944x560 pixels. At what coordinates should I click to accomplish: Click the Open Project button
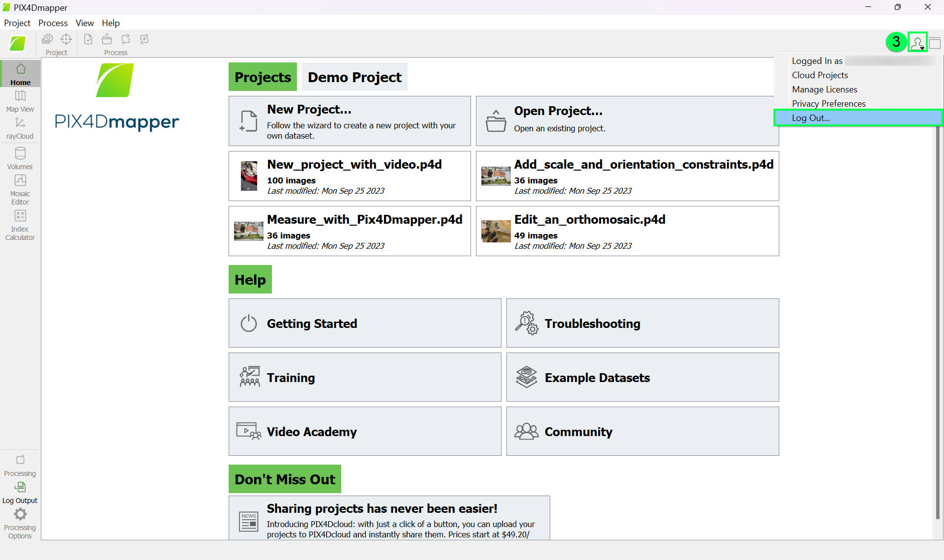click(627, 121)
